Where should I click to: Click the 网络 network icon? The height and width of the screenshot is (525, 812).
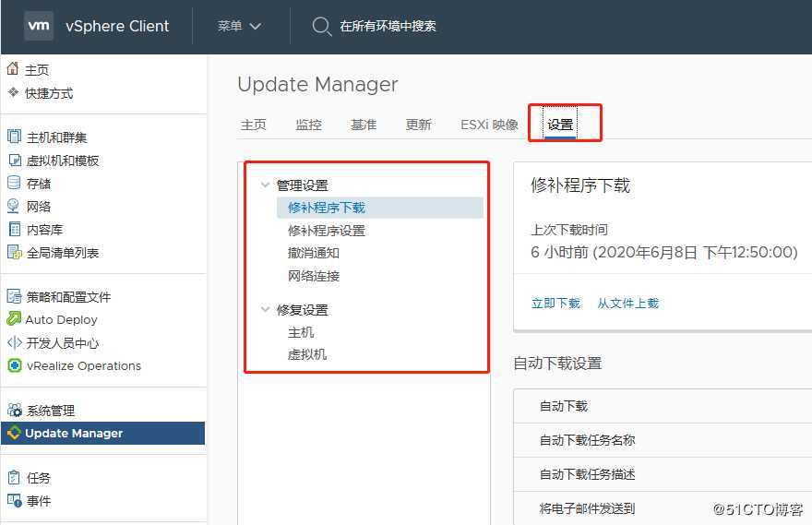(14, 206)
